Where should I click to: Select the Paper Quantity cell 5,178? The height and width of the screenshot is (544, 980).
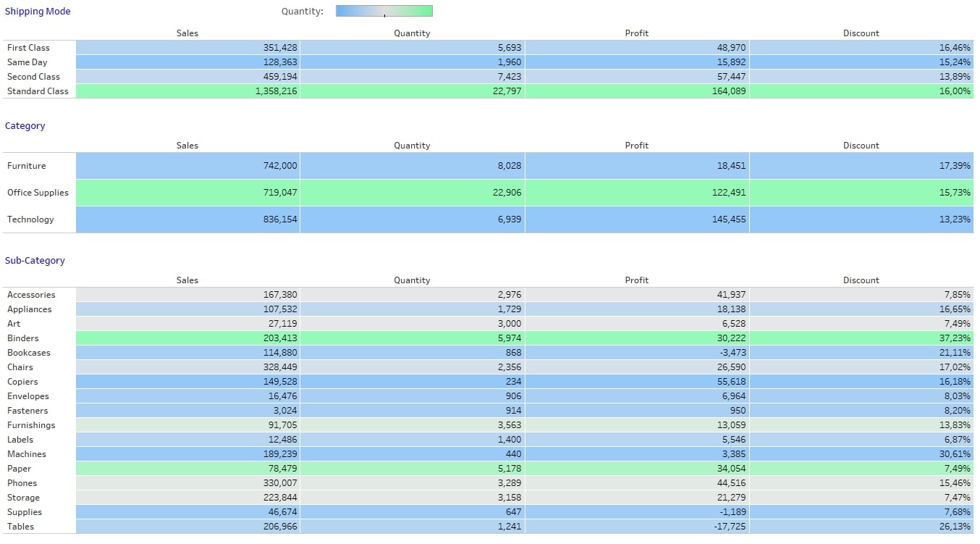(x=413, y=469)
